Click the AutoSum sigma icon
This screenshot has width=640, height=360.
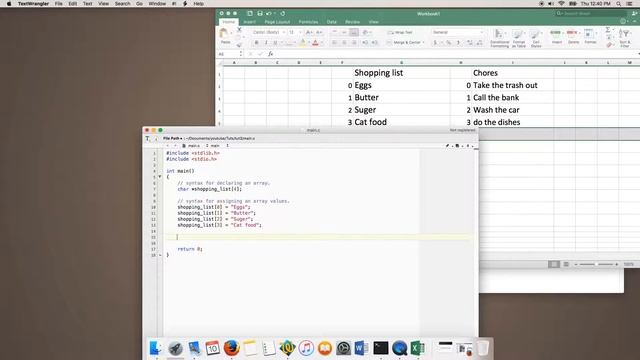608,30
